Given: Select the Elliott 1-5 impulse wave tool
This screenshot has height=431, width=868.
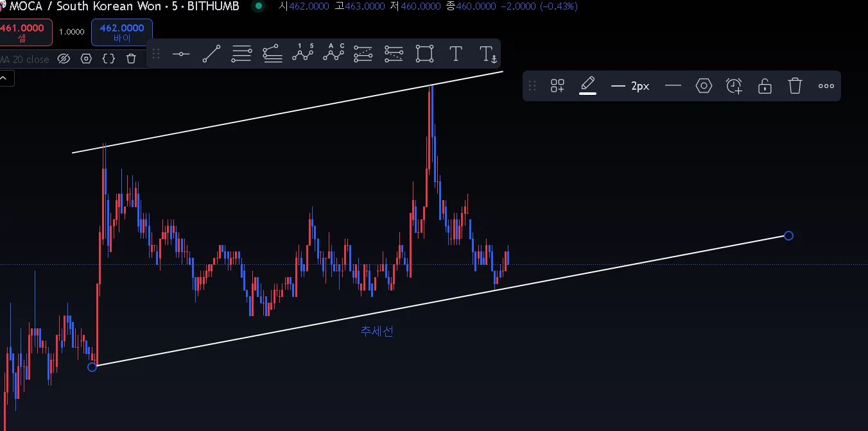Looking at the screenshot, I should tap(303, 53).
